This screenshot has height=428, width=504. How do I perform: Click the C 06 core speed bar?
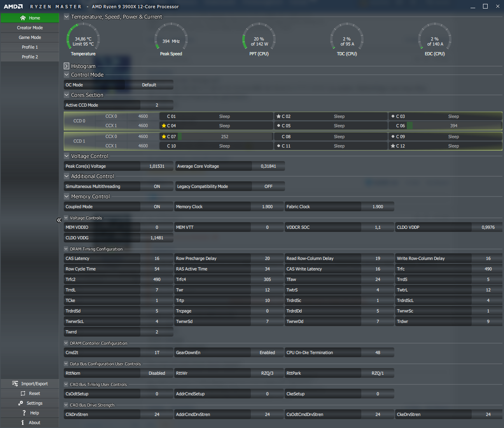click(453, 126)
